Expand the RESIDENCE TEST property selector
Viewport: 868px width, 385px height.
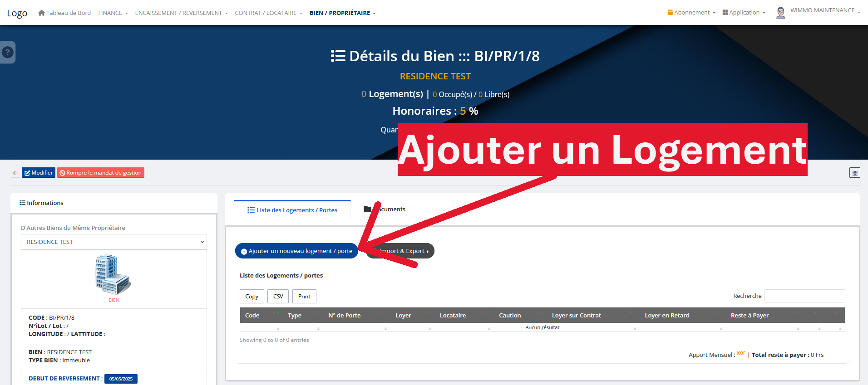coord(113,242)
